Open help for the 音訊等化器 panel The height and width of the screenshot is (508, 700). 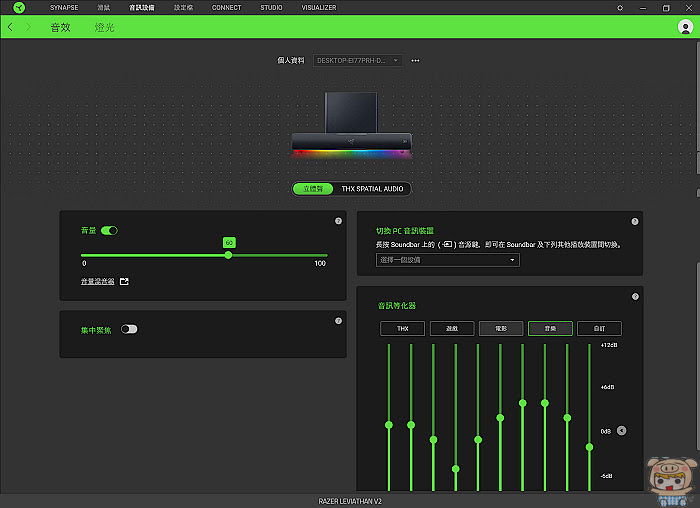pos(635,296)
